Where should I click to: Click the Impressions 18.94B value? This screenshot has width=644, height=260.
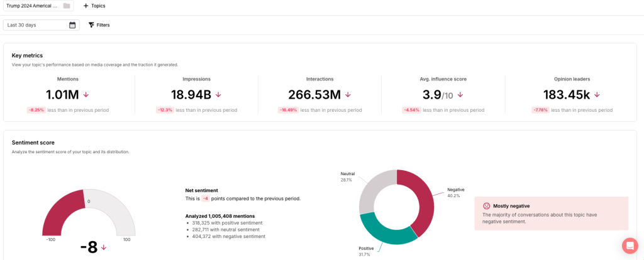coord(191,95)
